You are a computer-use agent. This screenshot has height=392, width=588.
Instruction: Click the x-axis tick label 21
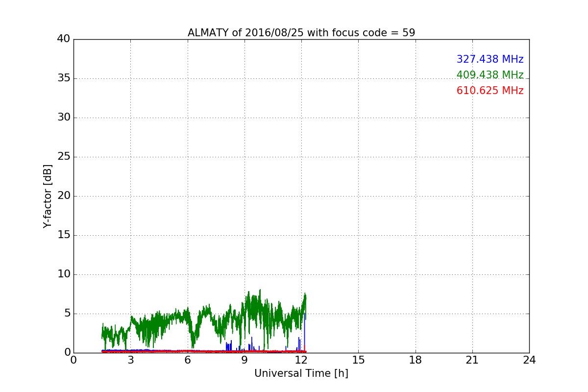tap(472, 360)
